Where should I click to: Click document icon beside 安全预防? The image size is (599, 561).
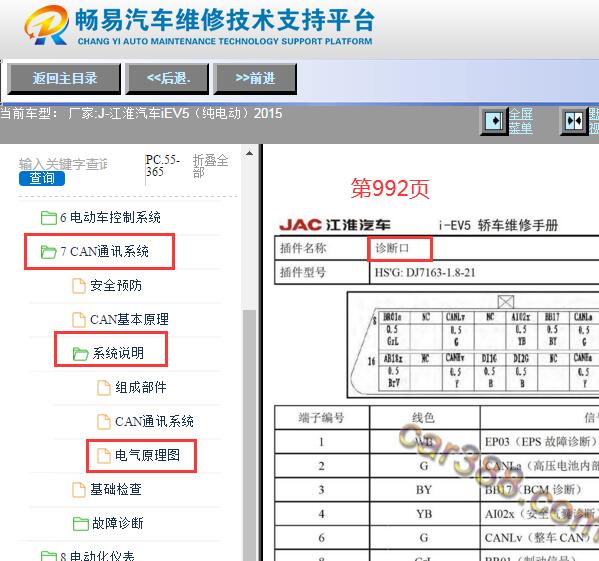(79, 286)
